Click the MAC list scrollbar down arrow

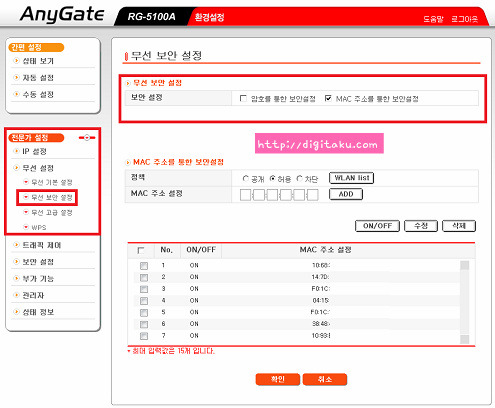click(x=465, y=339)
